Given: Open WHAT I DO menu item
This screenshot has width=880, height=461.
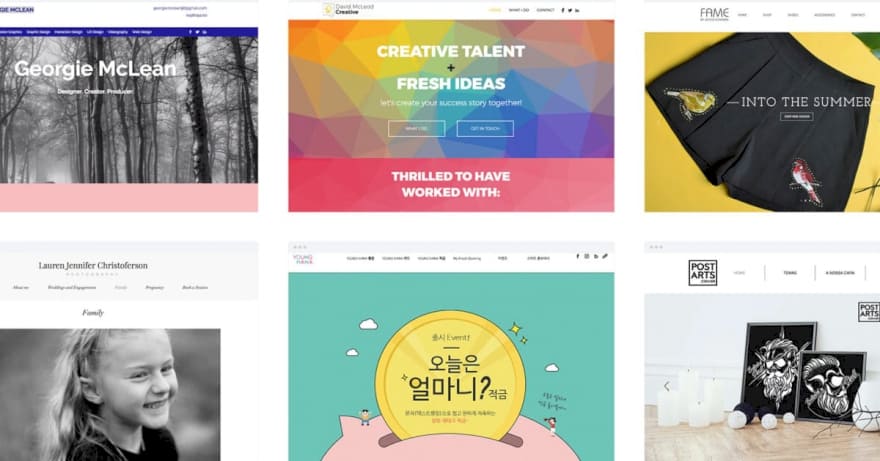Looking at the screenshot, I should (x=519, y=10).
